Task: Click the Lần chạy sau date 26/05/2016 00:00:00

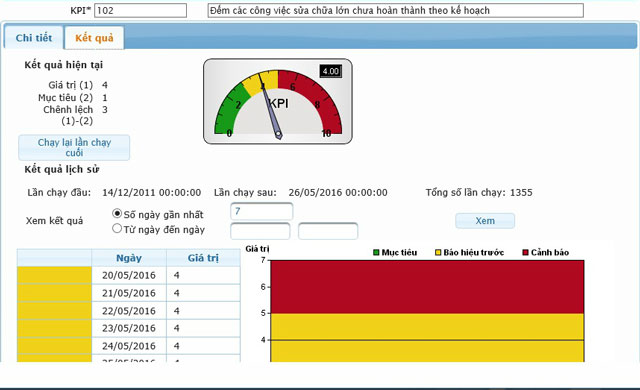Action: (x=338, y=193)
